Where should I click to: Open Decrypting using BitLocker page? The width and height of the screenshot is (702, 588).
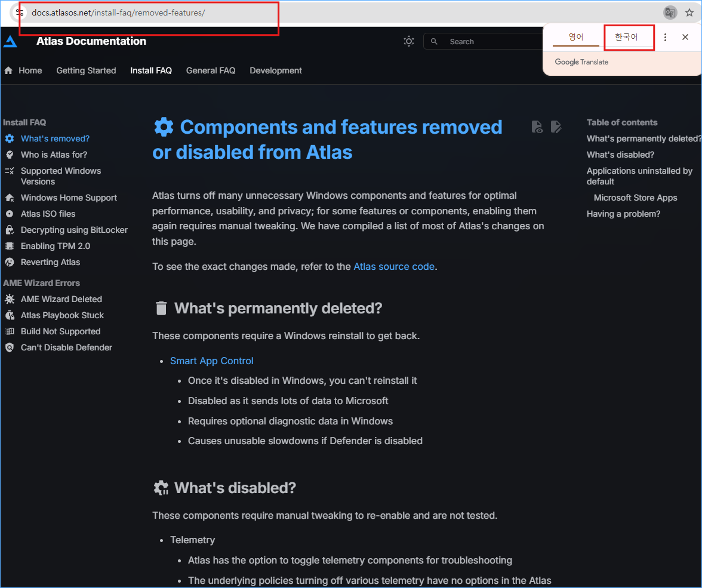pyautogui.click(x=74, y=230)
